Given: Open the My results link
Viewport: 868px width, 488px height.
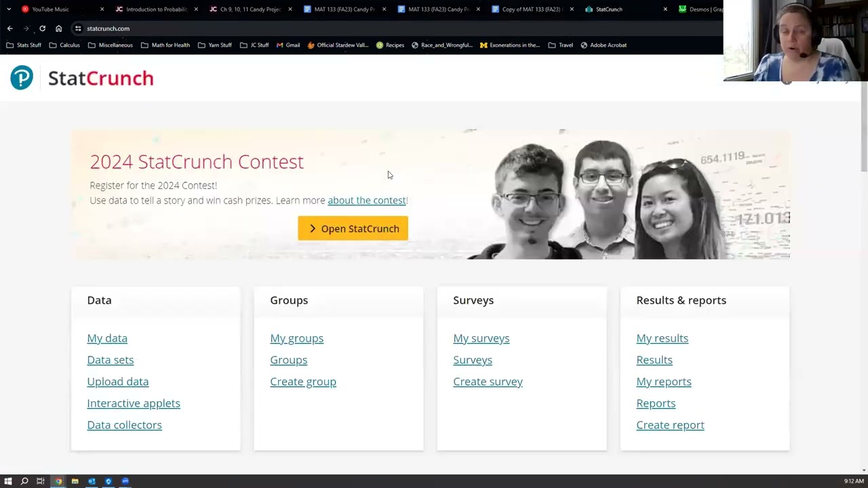Looking at the screenshot, I should (663, 338).
